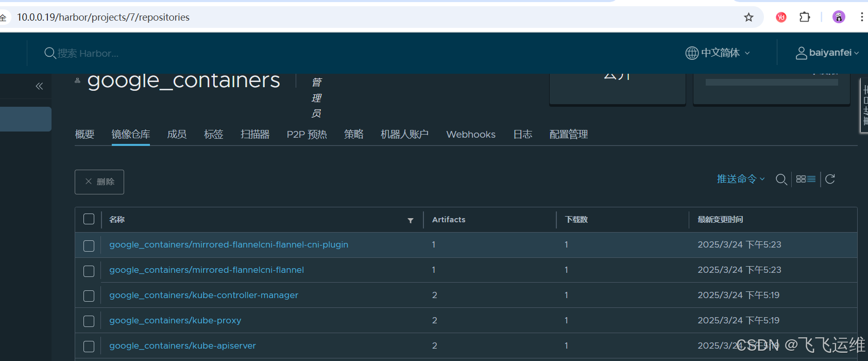Select the highlighted sidebar navigation item
The width and height of the screenshot is (868, 361).
pos(26,119)
